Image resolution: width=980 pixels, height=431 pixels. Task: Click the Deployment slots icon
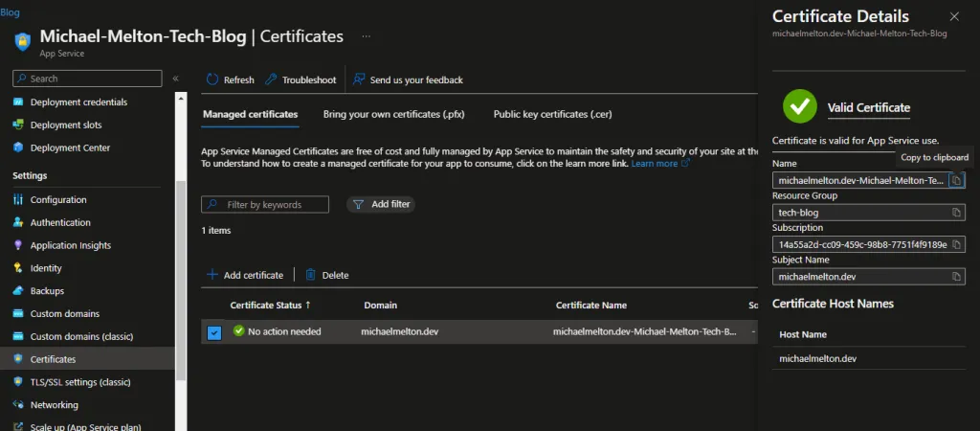point(18,125)
